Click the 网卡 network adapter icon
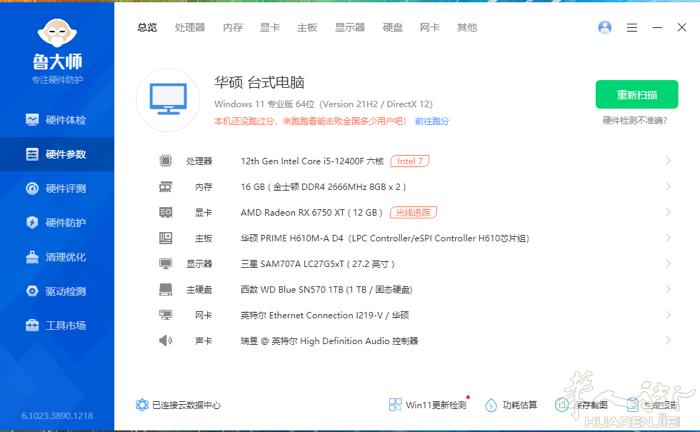 [166, 315]
